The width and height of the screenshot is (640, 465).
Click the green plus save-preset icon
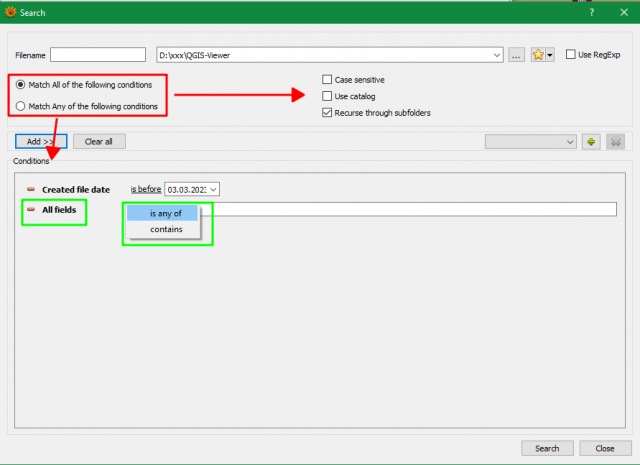[x=591, y=142]
